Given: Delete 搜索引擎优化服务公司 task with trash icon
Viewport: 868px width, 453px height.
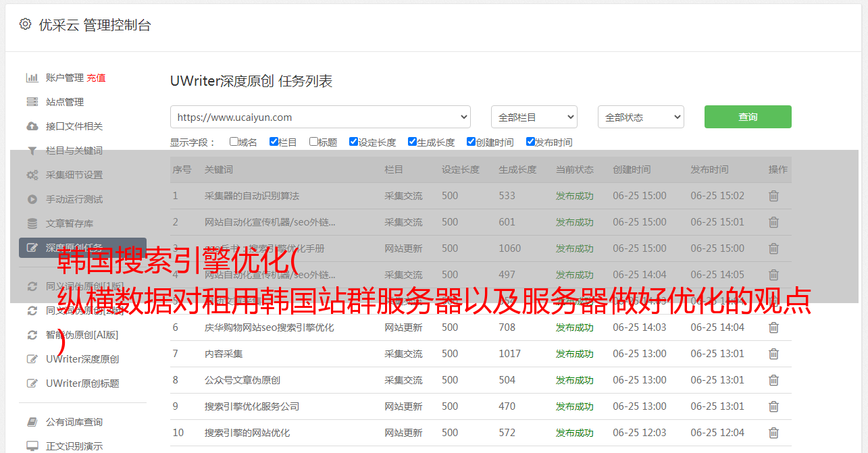Looking at the screenshot, I should click(x=773, y=406).
